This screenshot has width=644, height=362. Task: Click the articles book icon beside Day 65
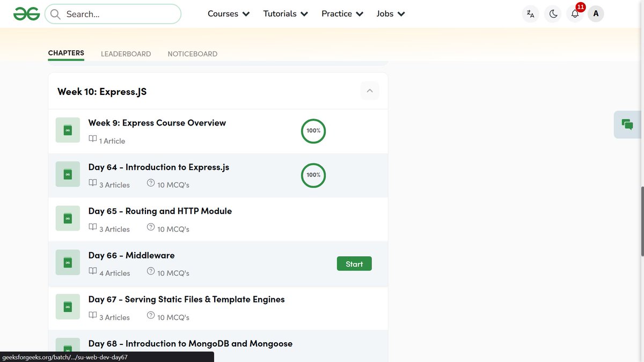(93, 226)
